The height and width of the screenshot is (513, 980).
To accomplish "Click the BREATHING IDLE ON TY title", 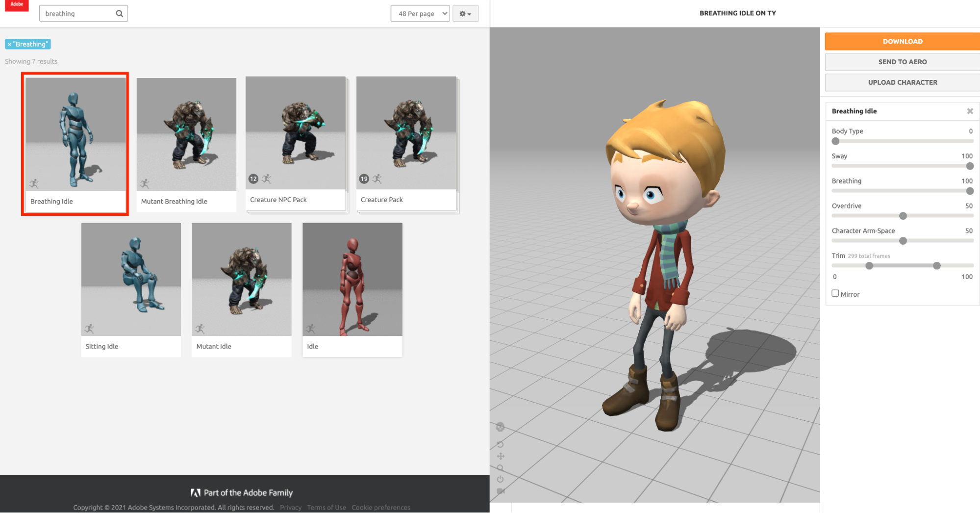I will 738,13.
